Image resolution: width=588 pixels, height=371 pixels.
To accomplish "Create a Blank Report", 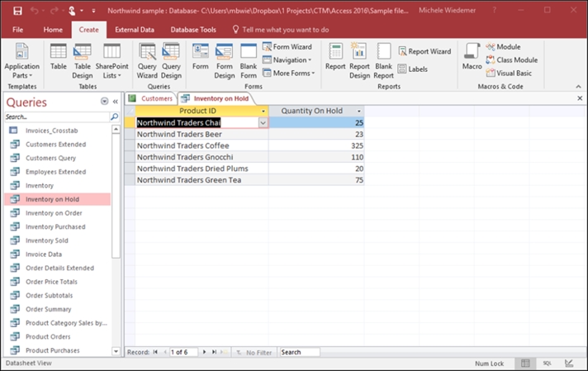I will (x=384, y=61).
